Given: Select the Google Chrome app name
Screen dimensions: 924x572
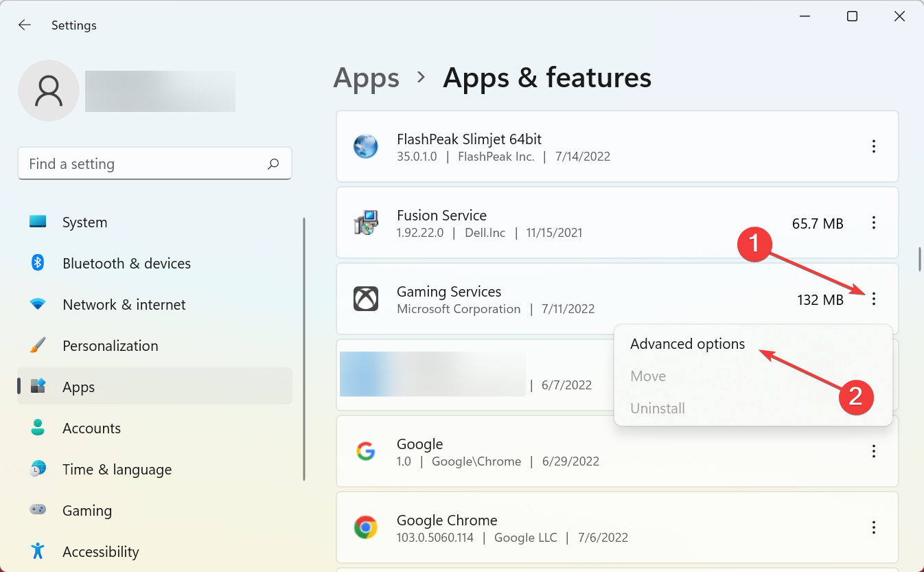Looking at the screenshot, I should (x=447, y=520).
